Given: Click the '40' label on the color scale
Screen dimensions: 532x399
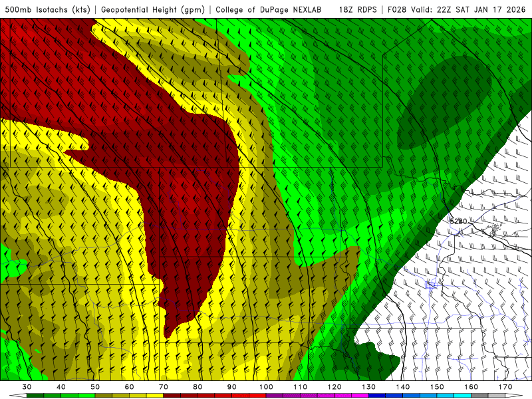Looking at the screenshot, I should click(x=61, y=387).
